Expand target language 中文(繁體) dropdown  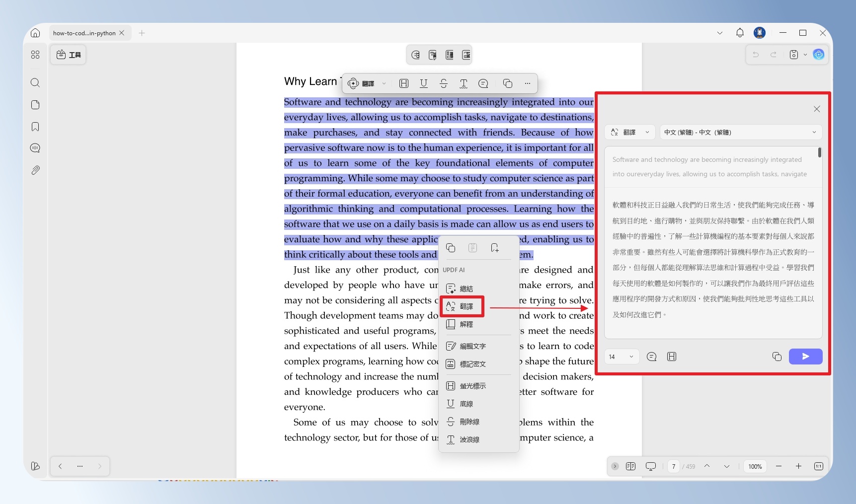point(741,132)
